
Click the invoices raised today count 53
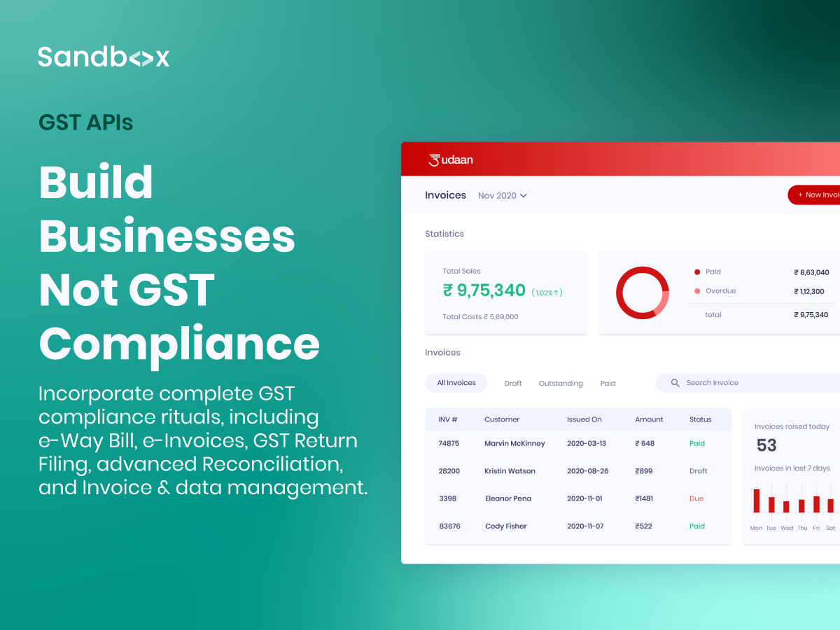click(766, 445)
